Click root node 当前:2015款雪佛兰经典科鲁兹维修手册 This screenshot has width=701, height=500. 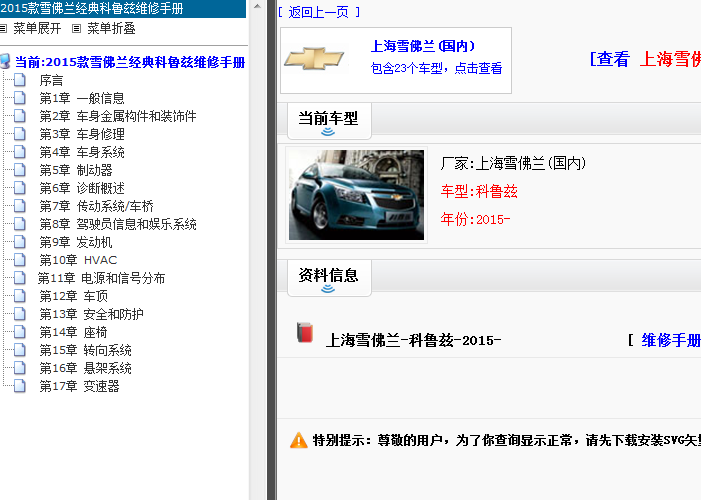point(130,62)
